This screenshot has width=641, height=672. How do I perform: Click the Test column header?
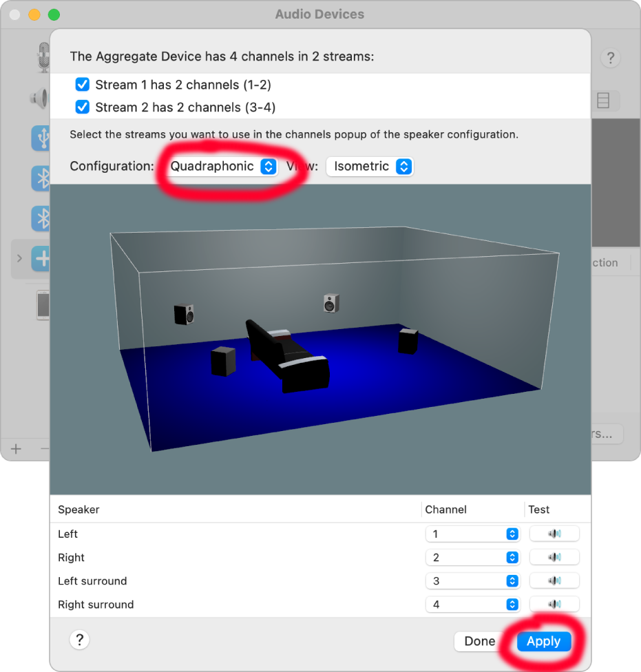coord(538,510)
